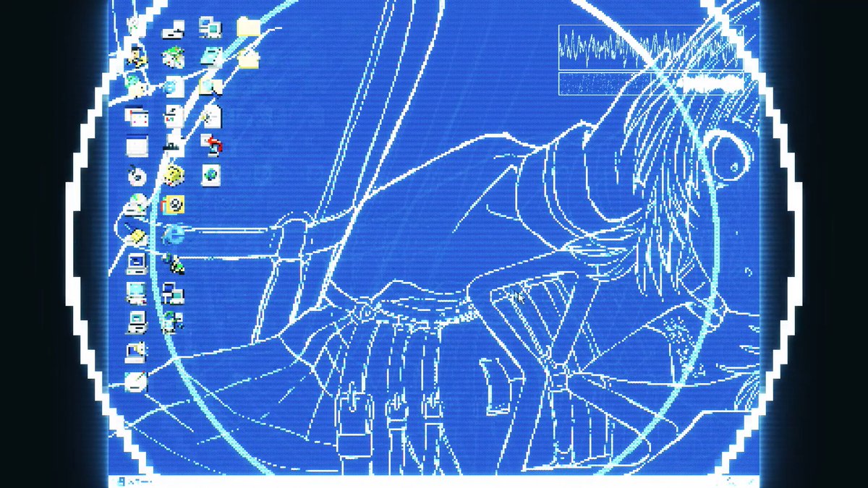Viewport: 868px width, 488px height.
Task: Open the yellow sponge-like desktop icon
Action: pos(173,175)
